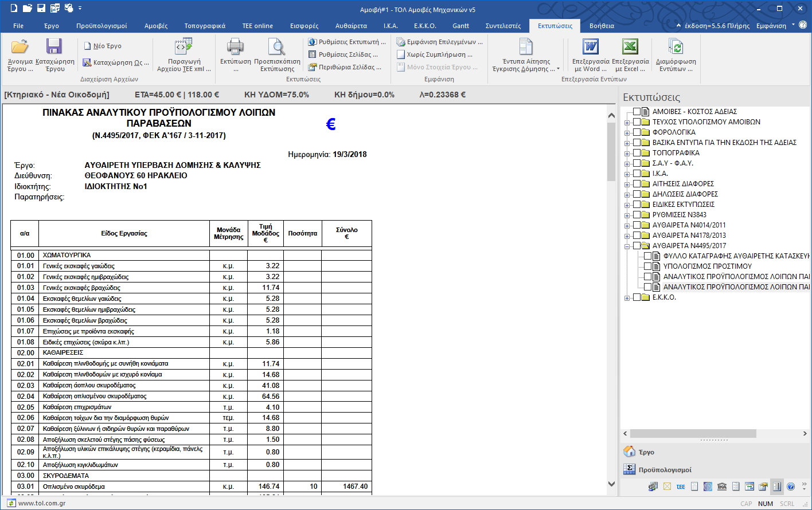812x510 pixels.
Task: Check the ΥΠΟΛΟΓΙΣΜΟΣ ΠΡΟΣΤΙΜΟΥ checkbox
Action: pyautogui.click(x=647, y=266)
